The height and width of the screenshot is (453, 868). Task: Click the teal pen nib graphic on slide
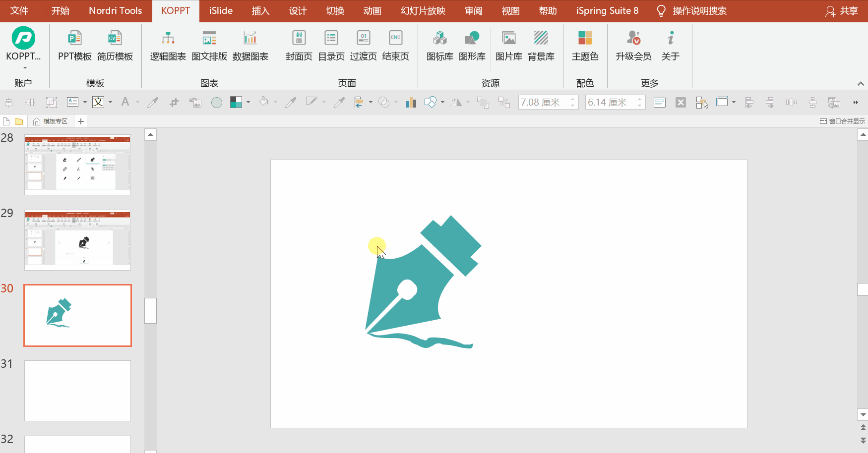pyautogui.click(x=423, y=282)
